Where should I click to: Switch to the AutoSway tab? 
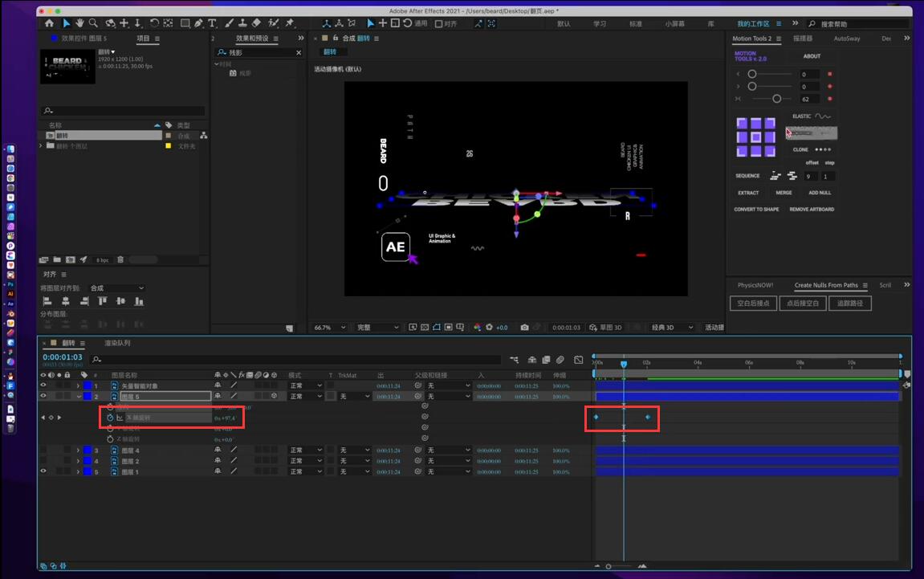coord(846,39)
